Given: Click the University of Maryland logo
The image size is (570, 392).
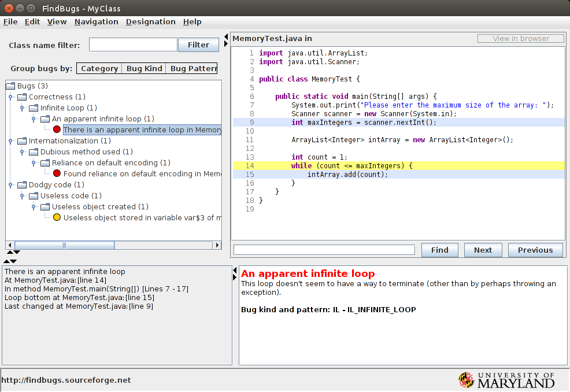Looking at the screenshot, I should click(x=507, y=379).
